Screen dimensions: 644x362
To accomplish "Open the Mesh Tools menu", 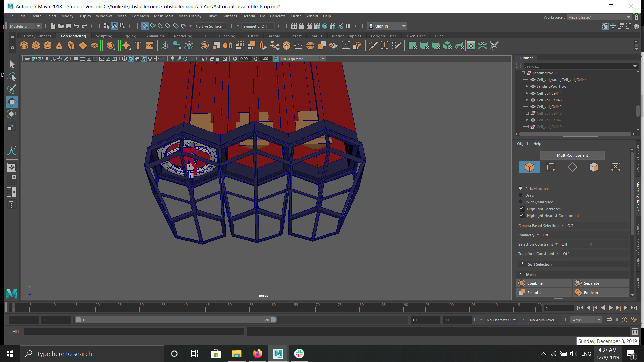I will click(163, 16).
